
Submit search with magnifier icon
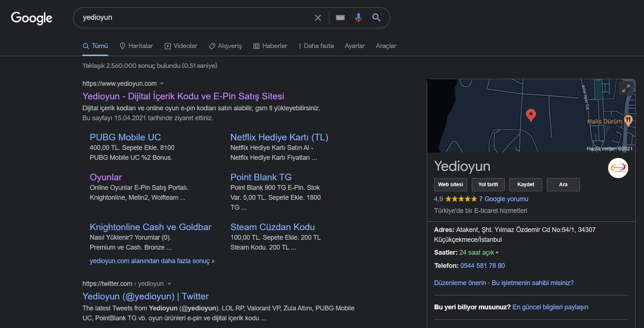(376, 18)
